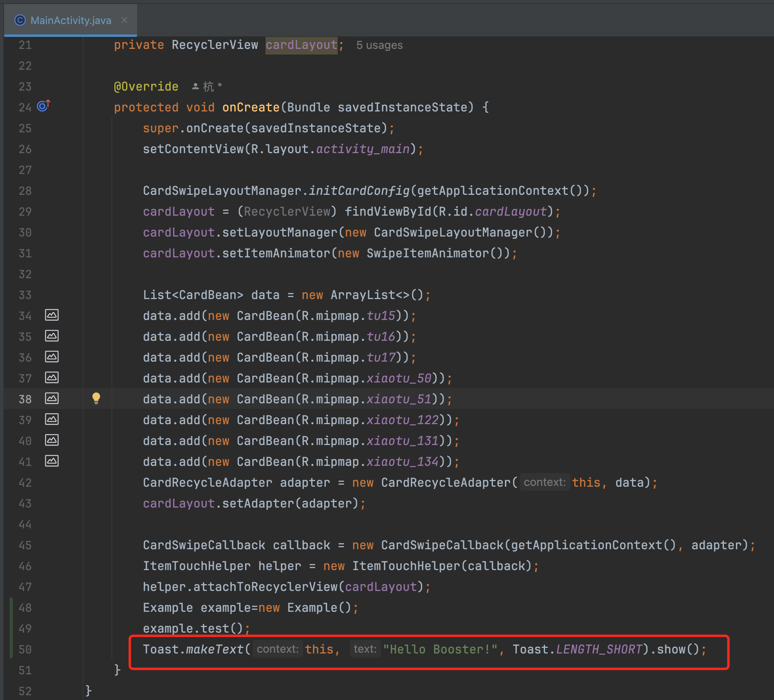Click the 'text:' parameter hint before Hello Booster
This screenshot has height=700, width=774.
click(365, 649)
